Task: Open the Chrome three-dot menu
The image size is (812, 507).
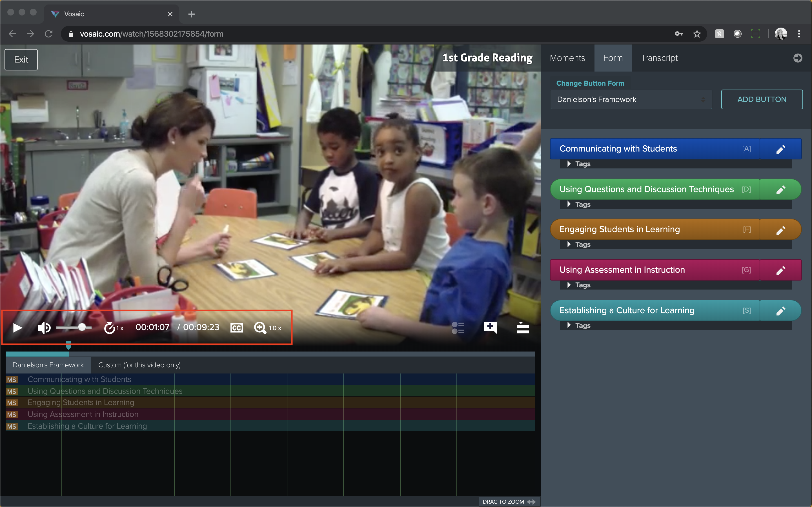Action: click(799, 34)
